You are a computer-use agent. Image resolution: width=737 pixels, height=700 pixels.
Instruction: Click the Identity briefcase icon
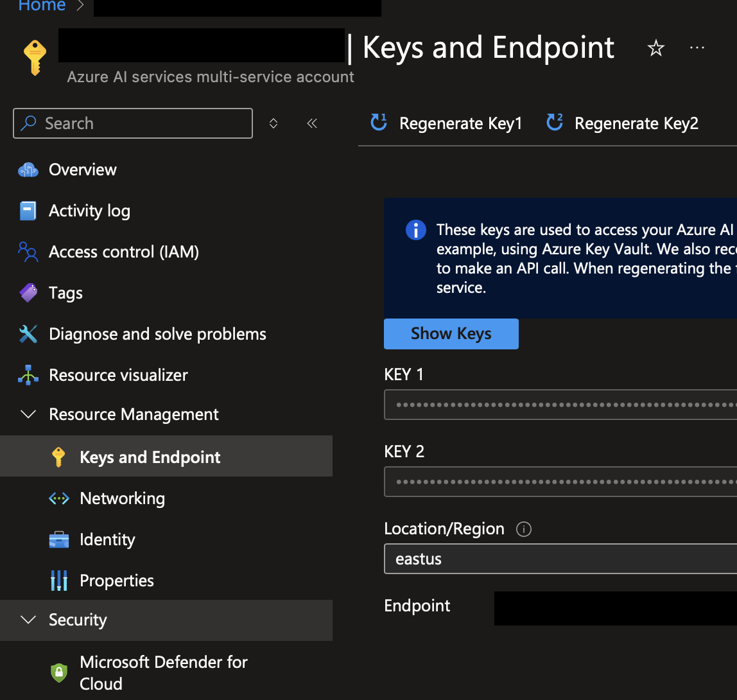pyautogui.click(x=59, y=539)
